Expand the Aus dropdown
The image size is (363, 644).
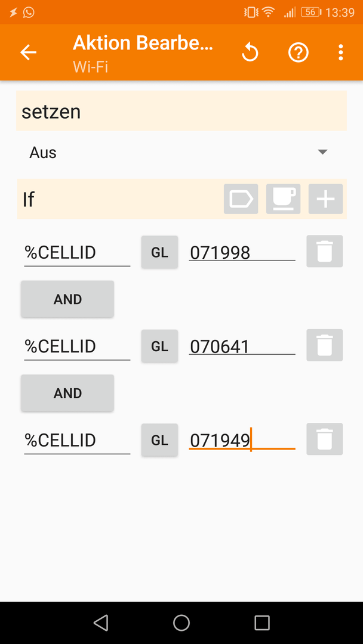pos(181,153)
